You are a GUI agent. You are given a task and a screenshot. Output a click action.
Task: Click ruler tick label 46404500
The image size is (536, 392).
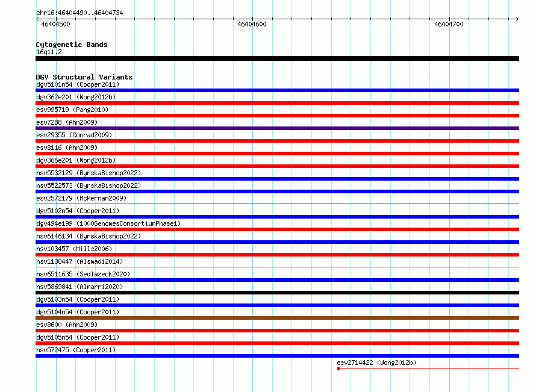[x=55, y=24]
